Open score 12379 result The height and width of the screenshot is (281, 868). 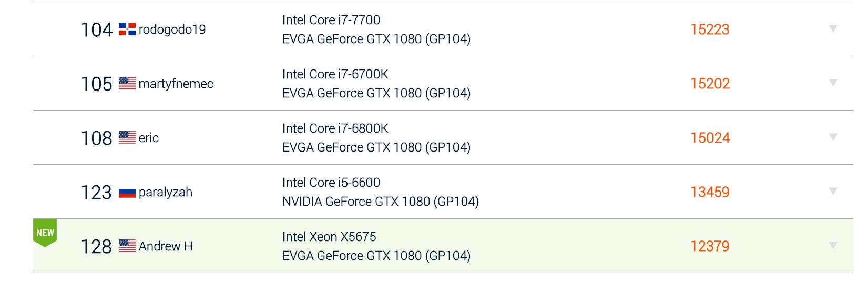tap(710, 246)
